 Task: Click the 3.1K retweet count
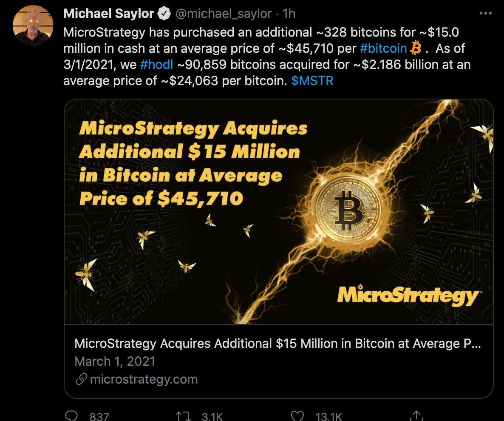[212, 416]
